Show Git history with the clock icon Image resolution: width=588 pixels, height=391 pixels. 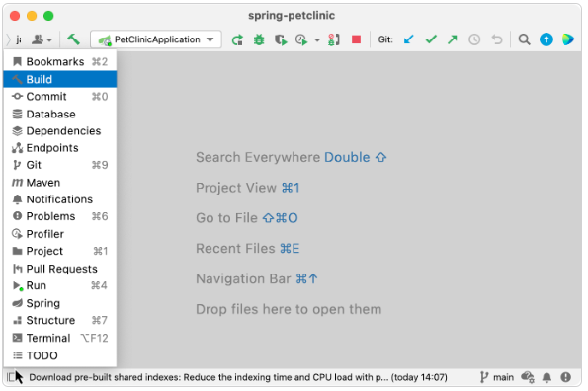click(474, 39)
